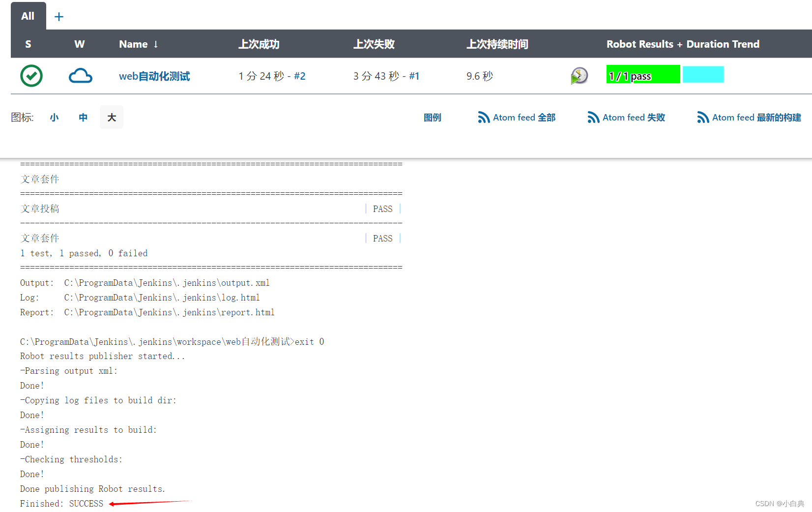
Task: Click the '-Copying log files to build dir:' line
Action: pyautogui.click(x=98, y=400)
